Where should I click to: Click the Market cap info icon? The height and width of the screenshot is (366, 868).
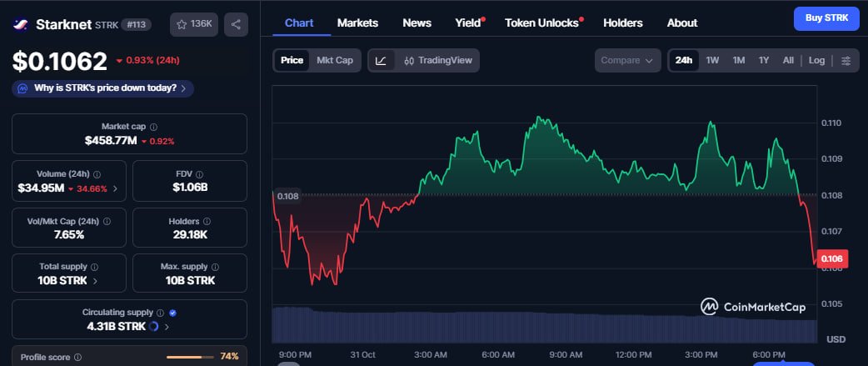(x=153, y=126)
